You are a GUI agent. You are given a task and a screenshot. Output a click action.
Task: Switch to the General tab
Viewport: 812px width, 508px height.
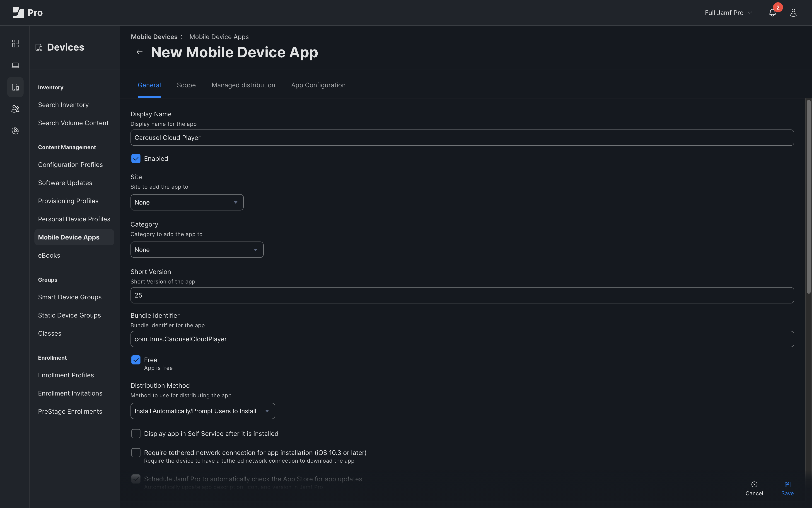(149, 85)
